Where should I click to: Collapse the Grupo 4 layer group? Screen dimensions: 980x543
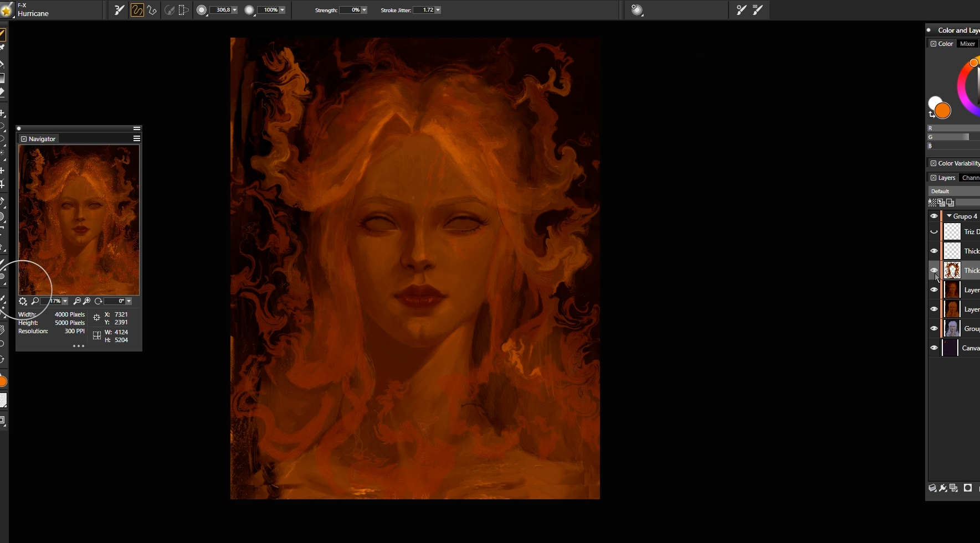[x=949, y=216]
